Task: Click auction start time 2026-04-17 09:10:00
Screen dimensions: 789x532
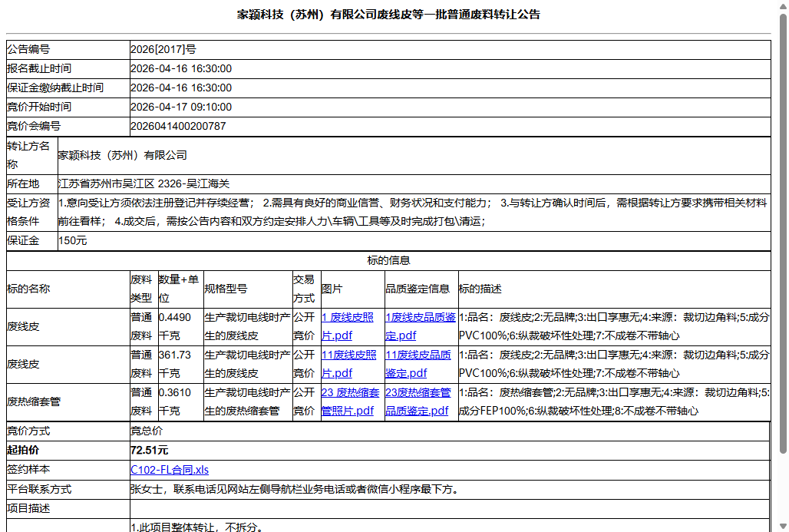Action: tap(181, 107)
